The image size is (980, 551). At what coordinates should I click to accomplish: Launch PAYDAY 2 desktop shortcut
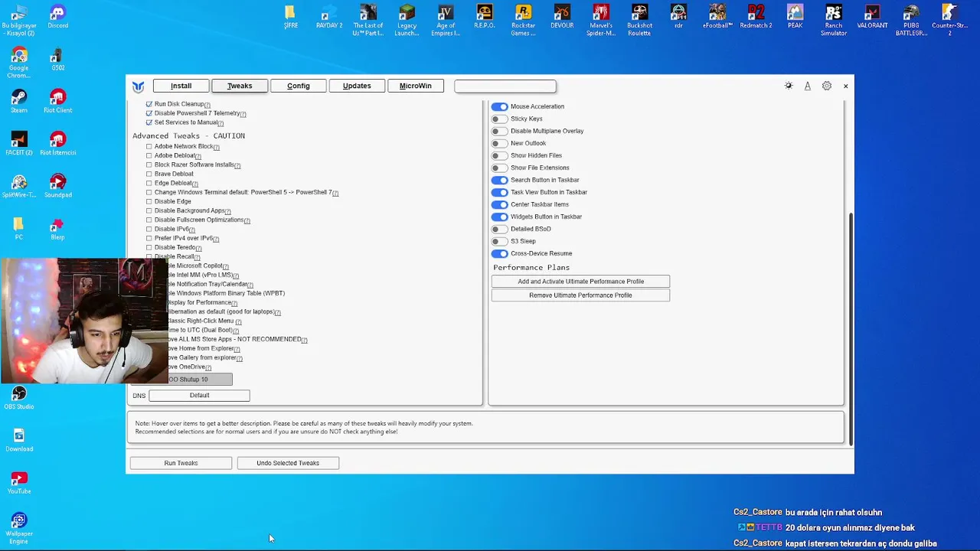coord(329,17)
